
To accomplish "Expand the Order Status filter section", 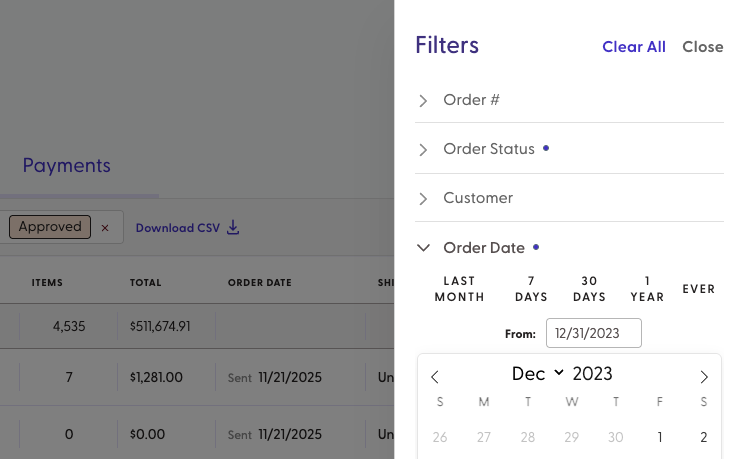I will [489, 149].
